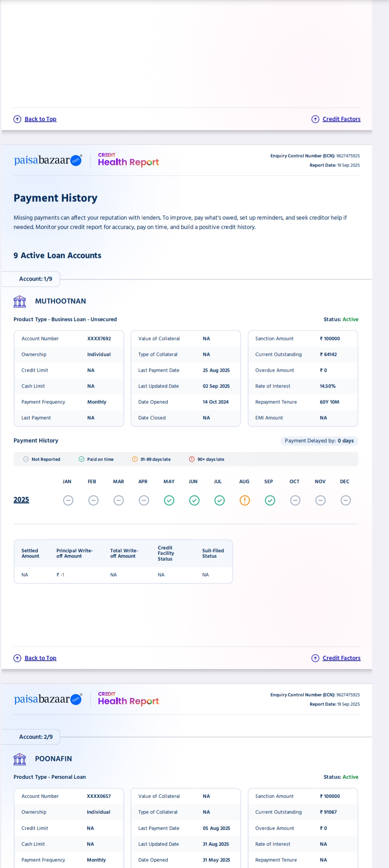Click the first Paisabazaar logo in header
Screen dimensions: 389x868
click(48, 160)
